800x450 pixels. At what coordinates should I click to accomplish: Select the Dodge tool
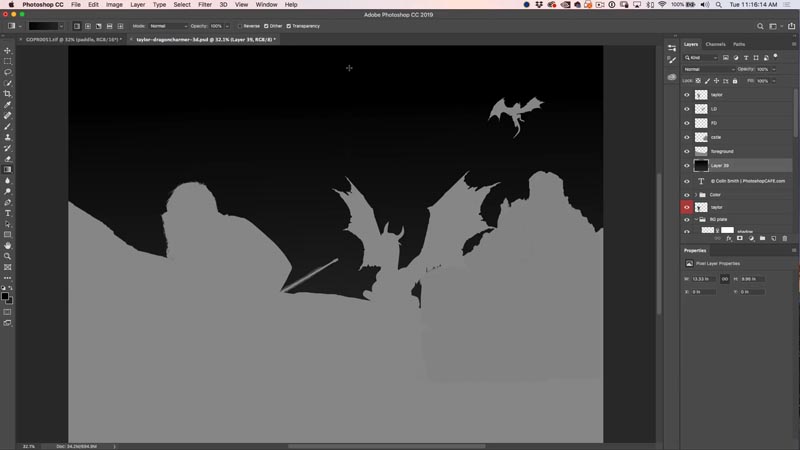[8, 192]
